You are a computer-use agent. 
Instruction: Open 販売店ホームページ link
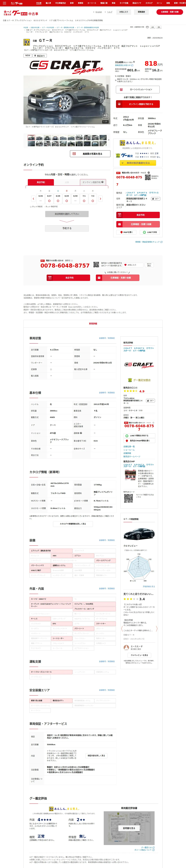point(132,457)
